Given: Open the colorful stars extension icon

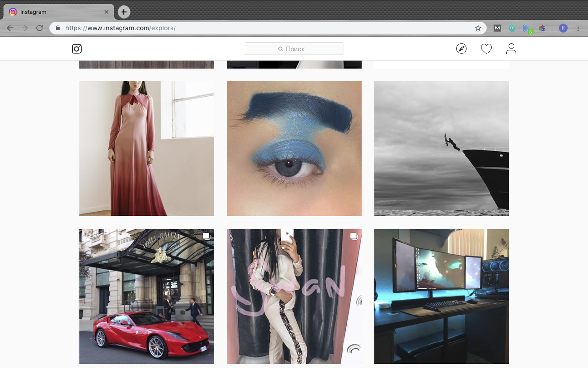Looking at the screenshot, I should (x=542, y=28).
